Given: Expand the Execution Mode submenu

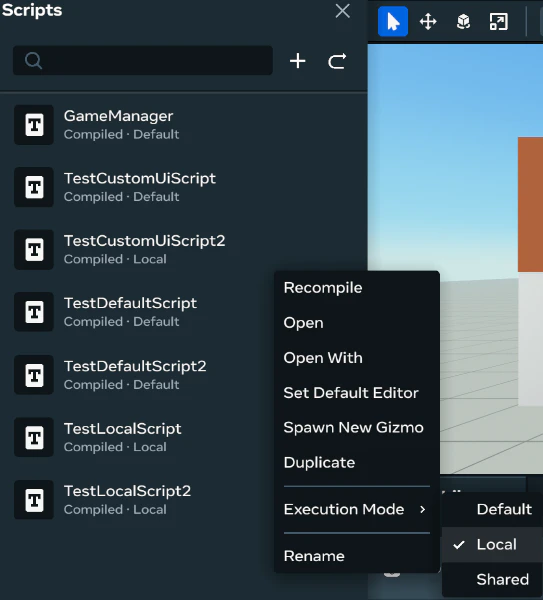Looking at the screenshot, I should 357,509.
